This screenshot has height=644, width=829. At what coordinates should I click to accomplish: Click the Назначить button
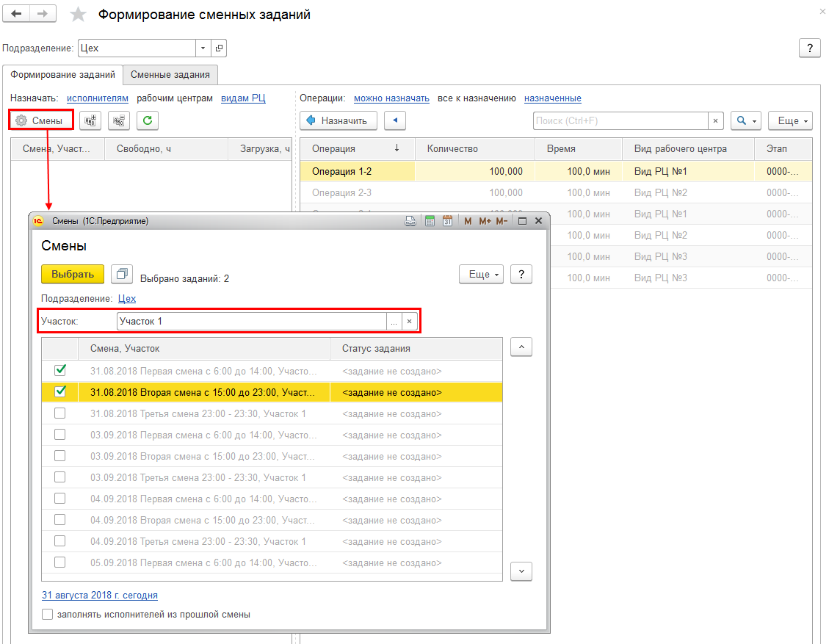[339, 120]
